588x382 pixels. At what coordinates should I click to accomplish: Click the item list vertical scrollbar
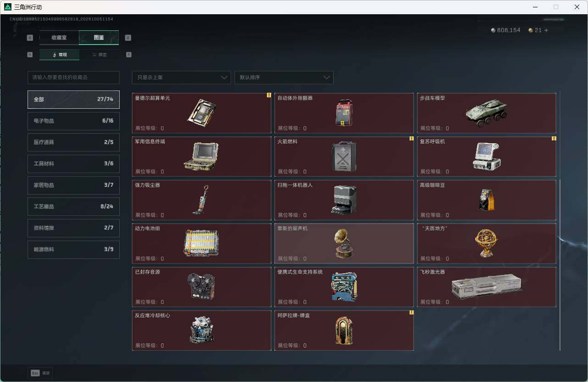(x=560, y=265)
